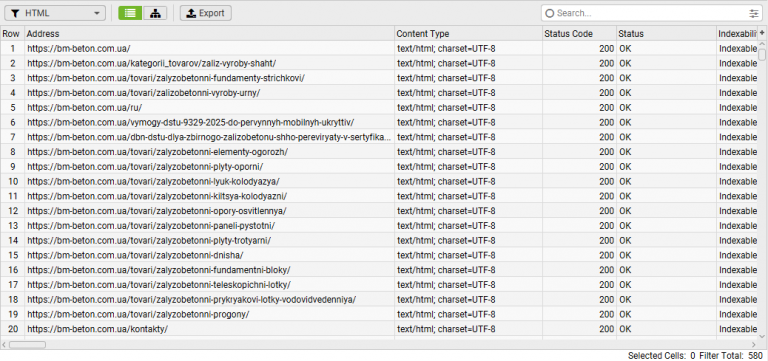768x361 pixels.
Task: Open search filter options icon
Action: [x=753, y=13]
